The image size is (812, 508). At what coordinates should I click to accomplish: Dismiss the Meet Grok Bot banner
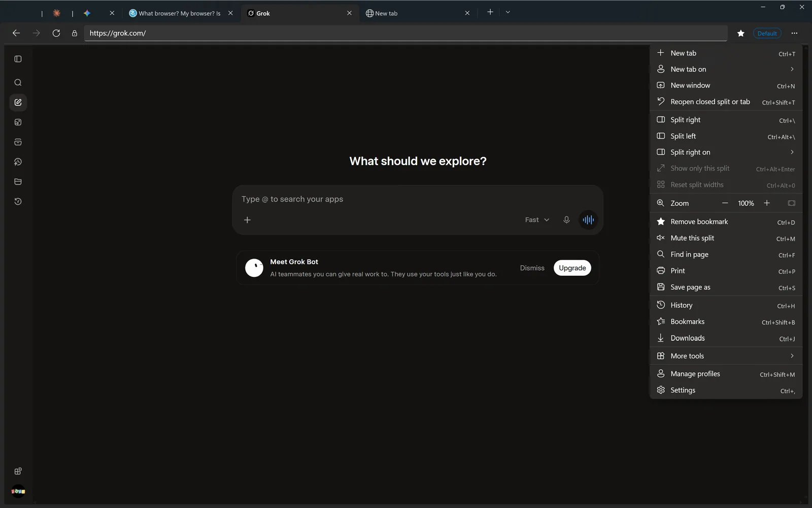[x=532, y=268]
